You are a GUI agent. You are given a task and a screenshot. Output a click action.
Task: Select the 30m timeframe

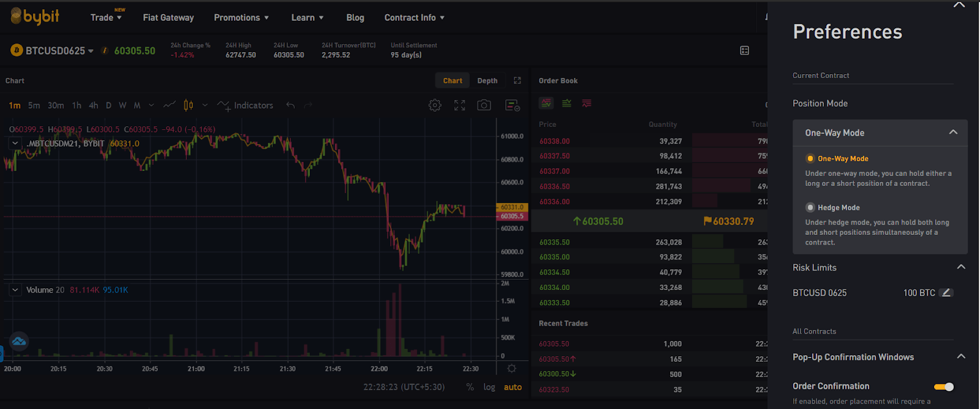click(56, 105)
